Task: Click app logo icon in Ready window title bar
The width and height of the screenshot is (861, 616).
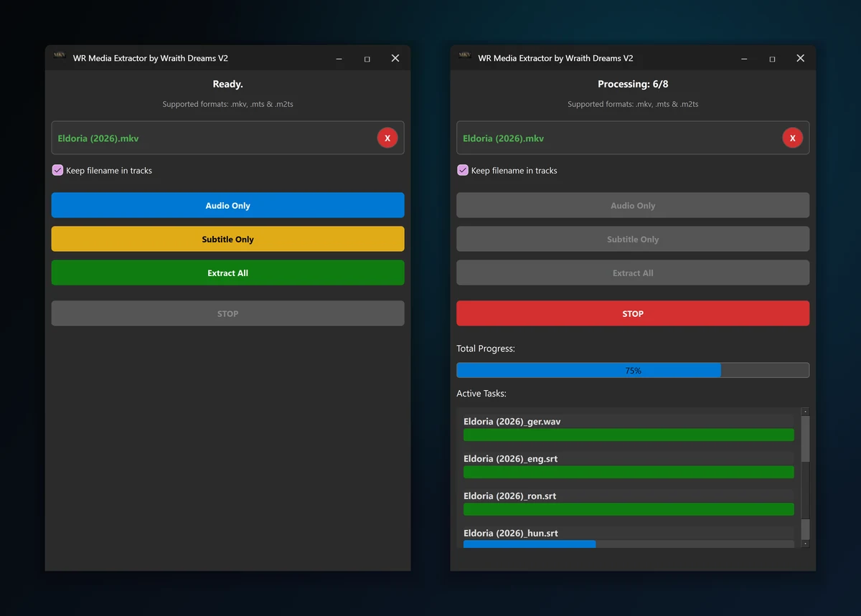Action: 60,56
